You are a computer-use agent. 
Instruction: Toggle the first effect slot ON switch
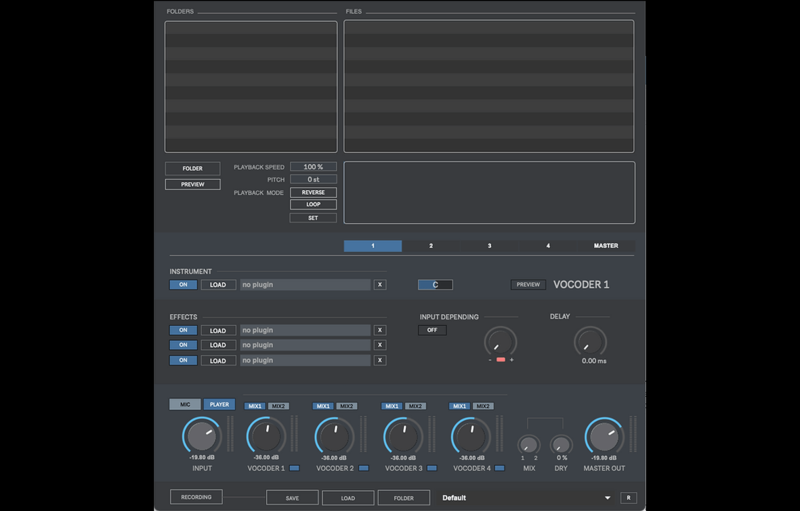tap(183, 330)
